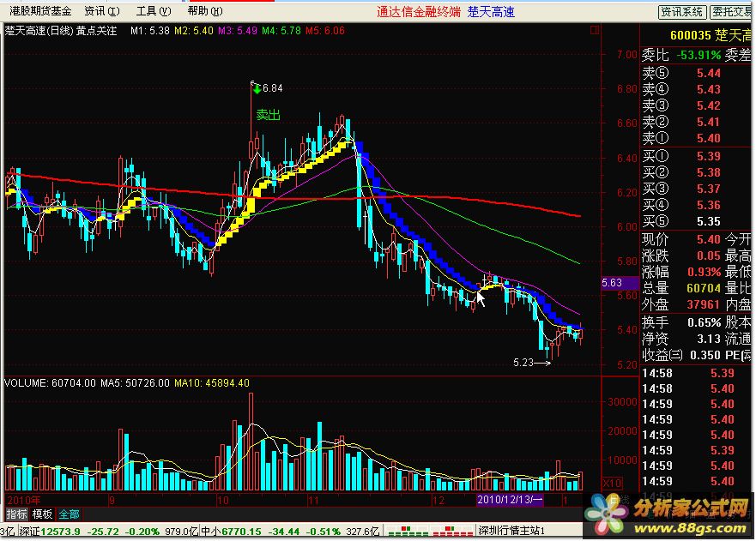Click the green sell arrow at 6.84
The image size is (756, 541).
[257, 88]
